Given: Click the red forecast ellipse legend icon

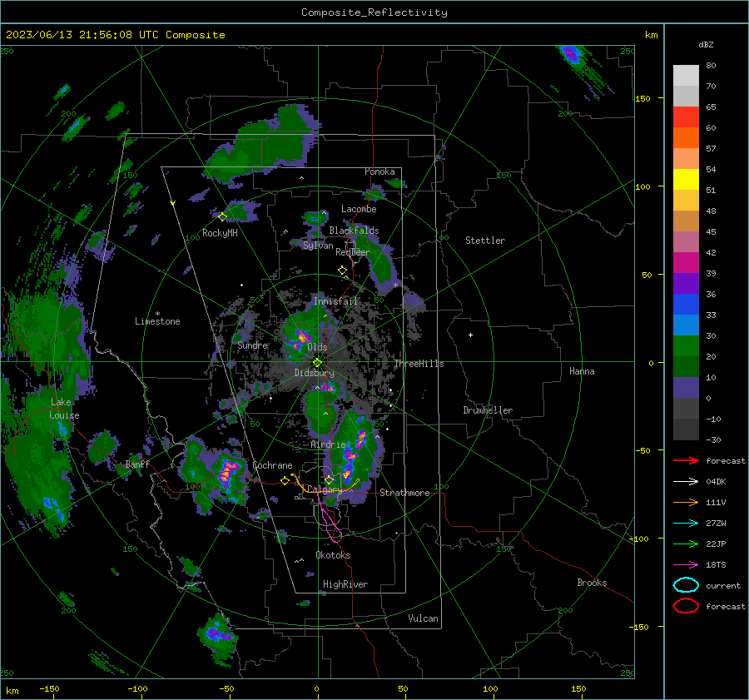Looking at the screenshot, I should tap(686, 606).
